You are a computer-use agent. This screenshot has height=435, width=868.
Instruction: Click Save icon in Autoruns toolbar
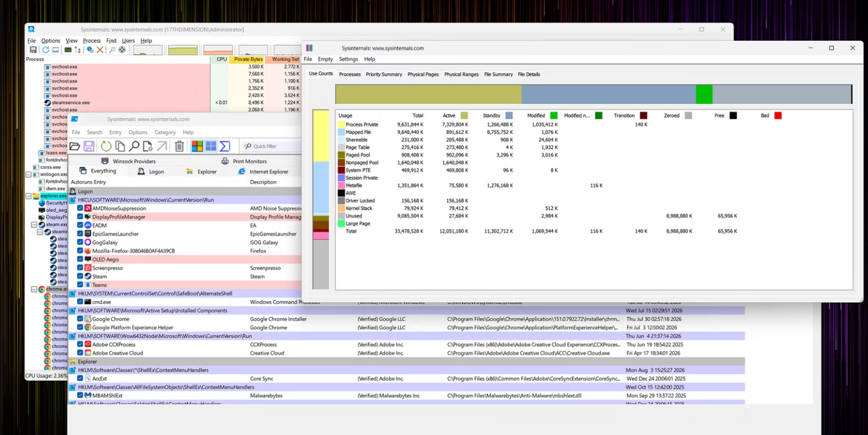point(89,147)
